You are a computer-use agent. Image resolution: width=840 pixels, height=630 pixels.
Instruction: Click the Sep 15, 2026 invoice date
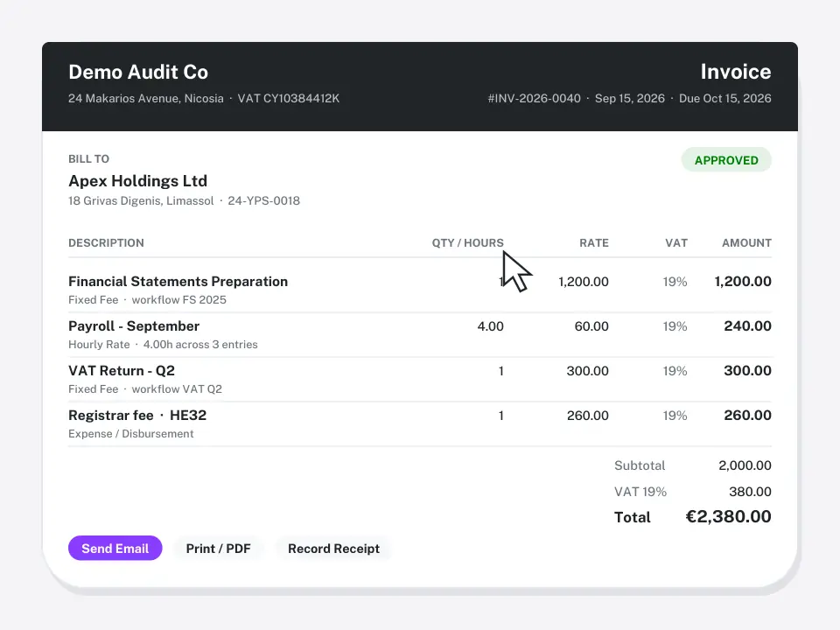pos(629,99)
